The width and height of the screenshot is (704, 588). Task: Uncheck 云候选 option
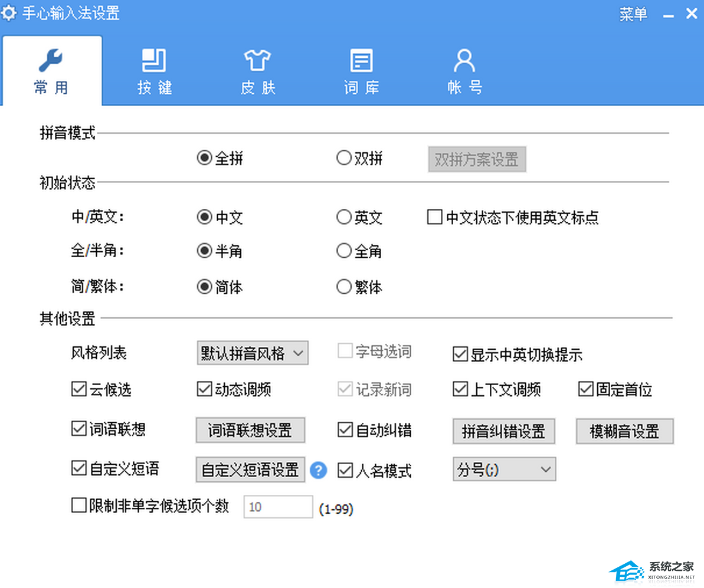tap(79, 389)
